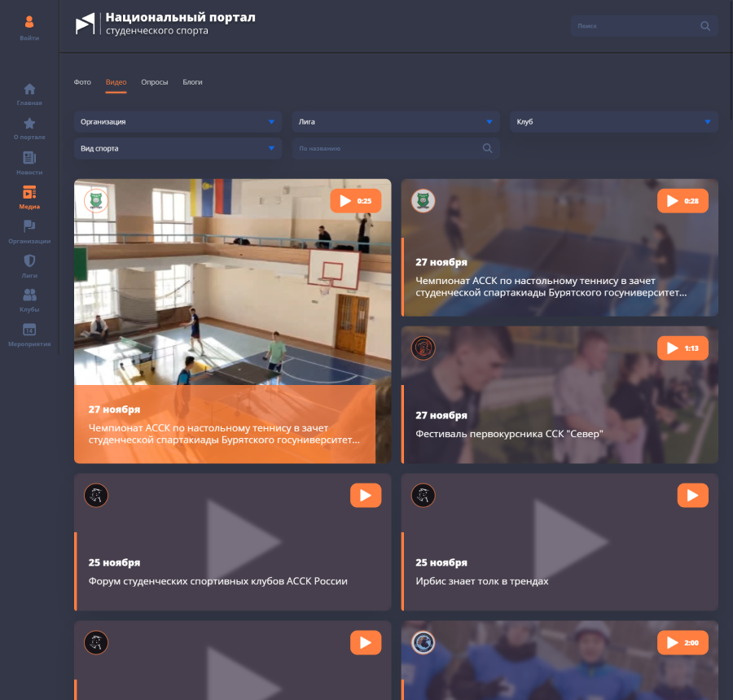733x700 pixels.
Task: Open Мероприятия calendar icon
Action: coord(29,330)
